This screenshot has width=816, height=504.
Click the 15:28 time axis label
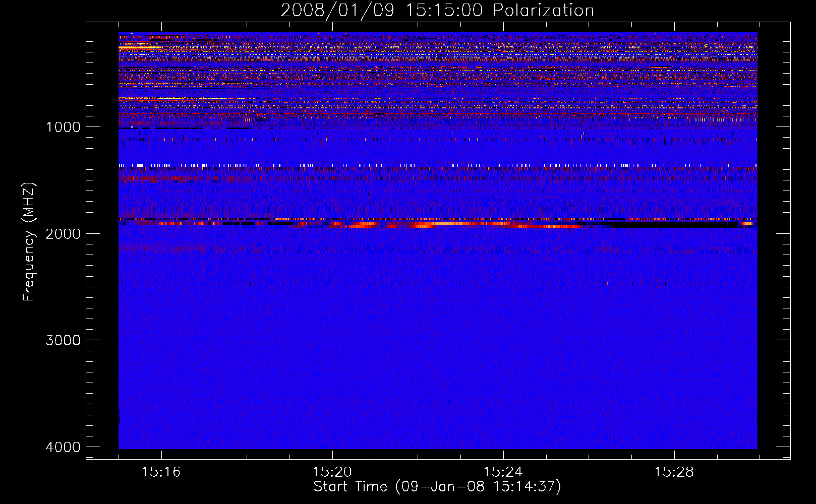(674, 472)
